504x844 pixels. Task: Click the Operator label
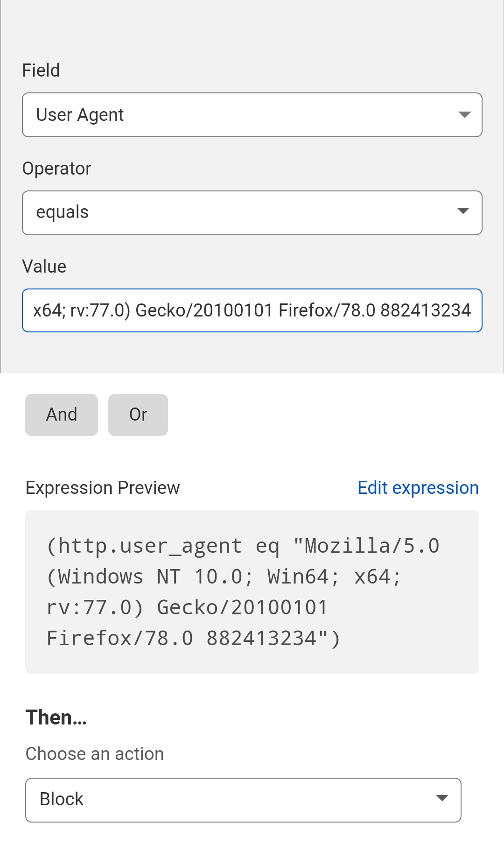point(56,169)
